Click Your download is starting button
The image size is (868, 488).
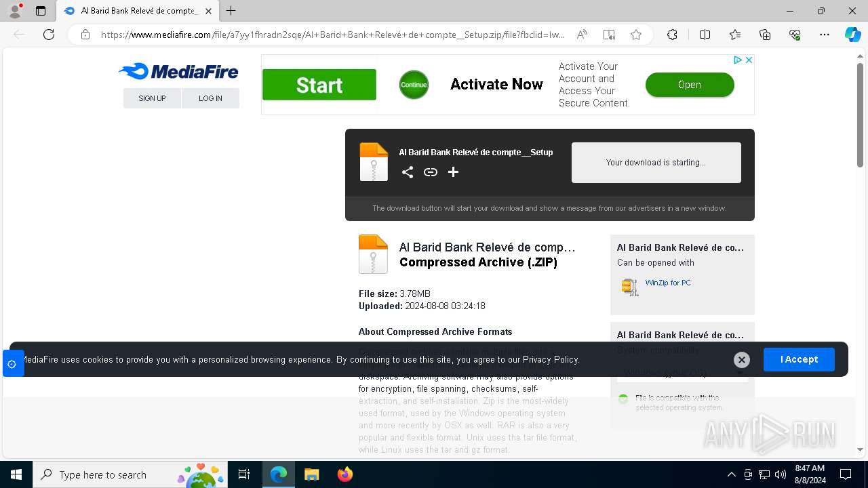[656, 163]
